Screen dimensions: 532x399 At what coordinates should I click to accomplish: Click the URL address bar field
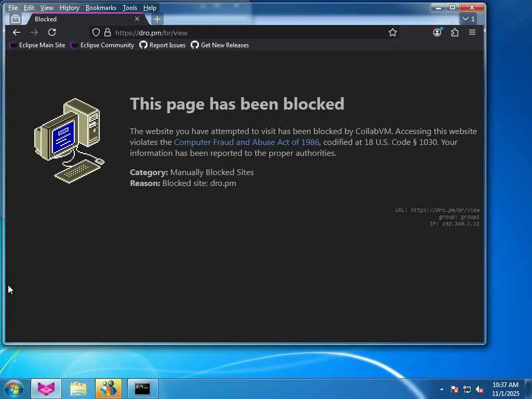pyautogui.click(x=244, y=33)
